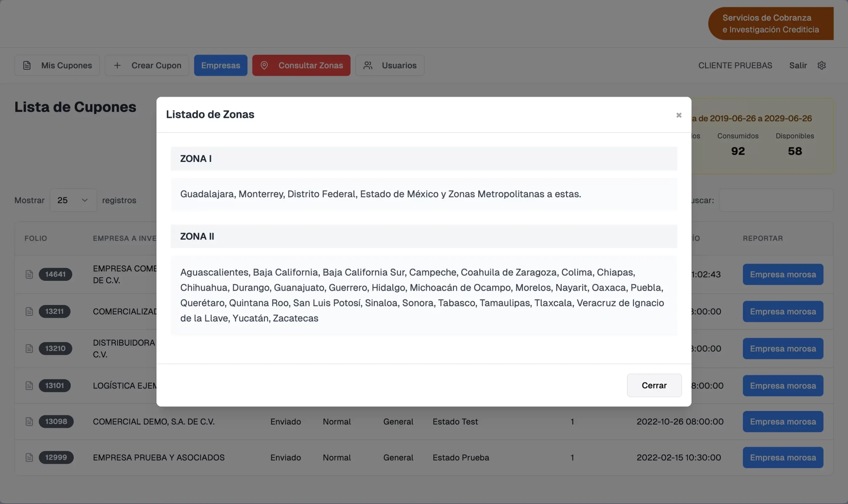Close the Listado de Zonas dialog with X
848x504 pixels.
click(678, 115)
